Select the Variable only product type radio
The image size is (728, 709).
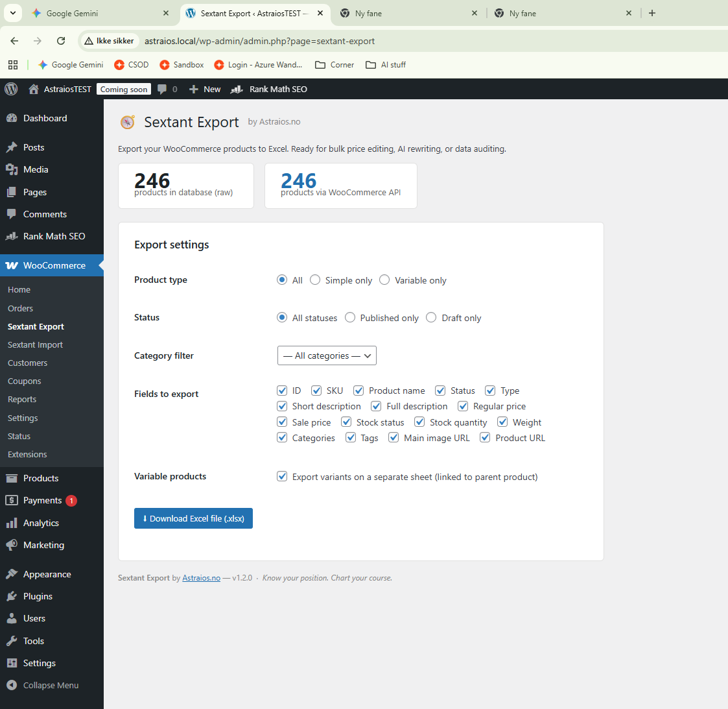coord(384,280)
